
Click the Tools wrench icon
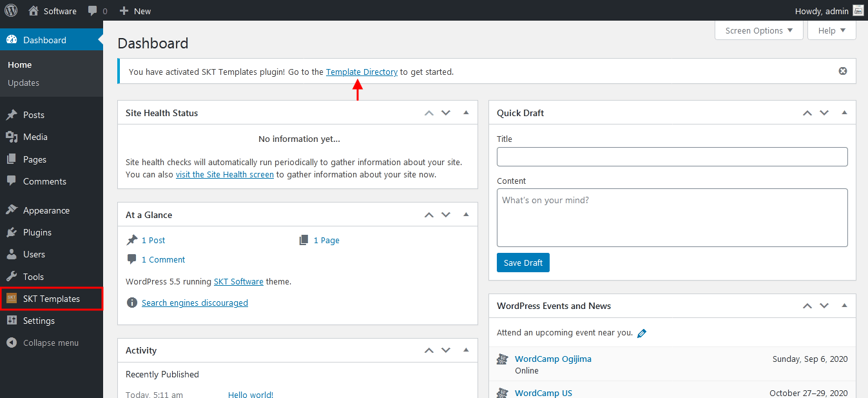(x=12, y=277)
